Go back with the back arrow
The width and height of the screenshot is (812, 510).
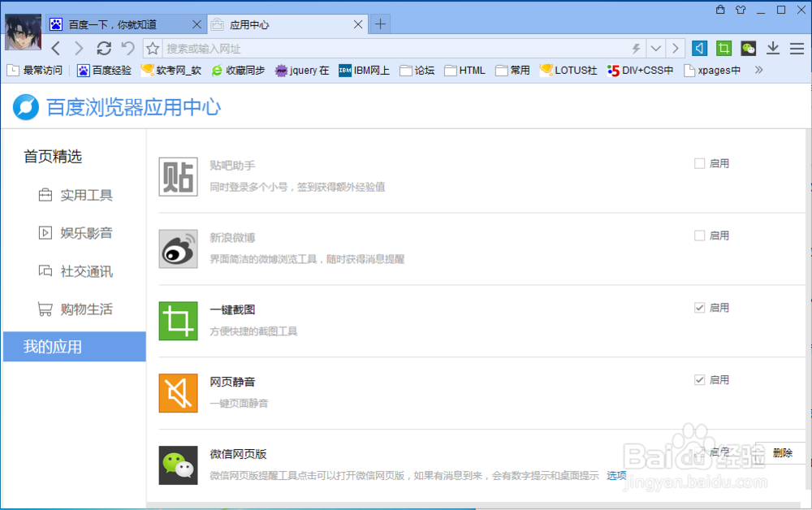coord(56,49)
